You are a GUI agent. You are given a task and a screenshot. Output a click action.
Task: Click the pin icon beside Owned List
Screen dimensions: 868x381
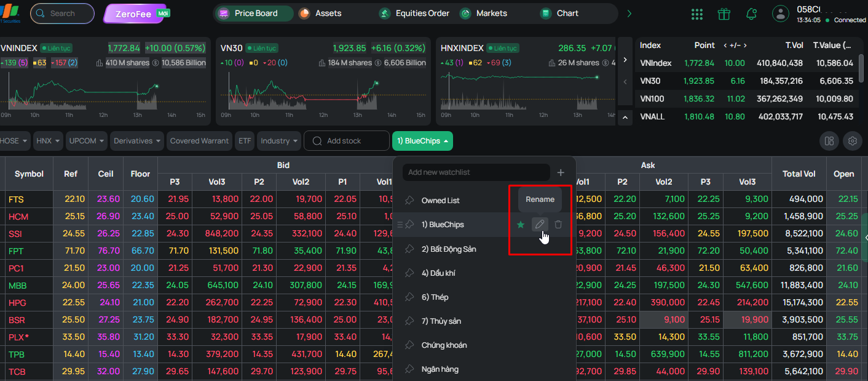coord(409,201)
